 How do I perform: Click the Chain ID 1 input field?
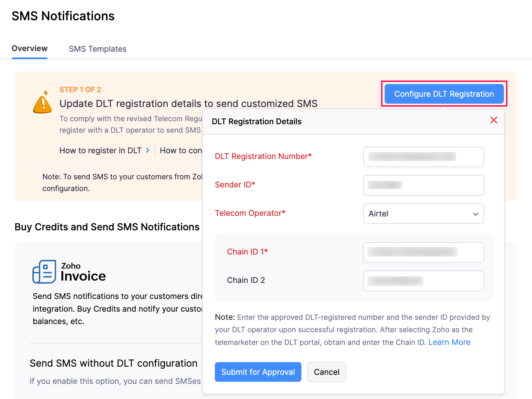click(x=423, y=252)
